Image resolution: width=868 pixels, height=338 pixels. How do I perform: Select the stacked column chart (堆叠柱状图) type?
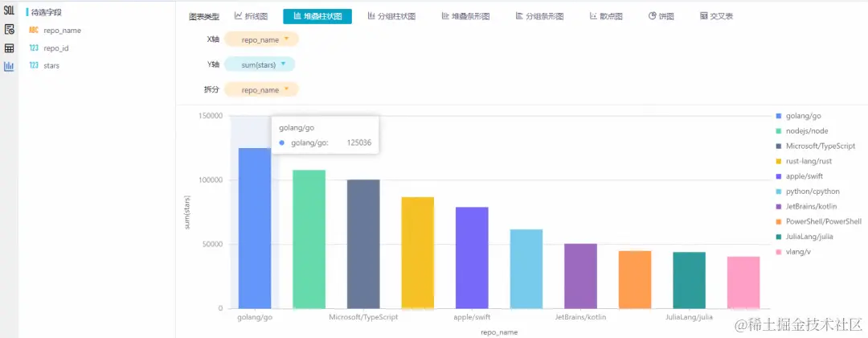pos(317,17)
